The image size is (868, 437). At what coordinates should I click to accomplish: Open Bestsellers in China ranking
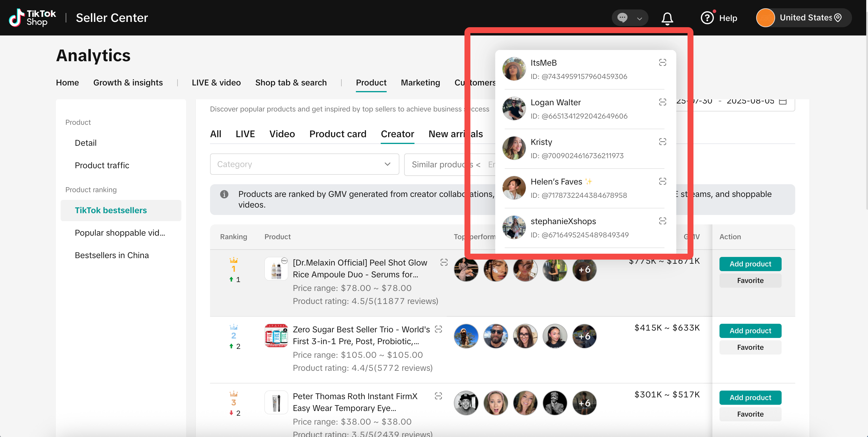point(112,255)
